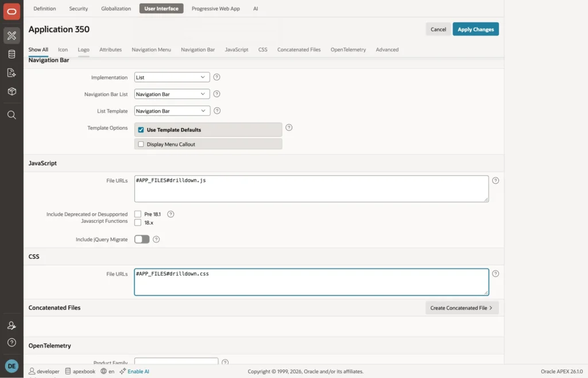Show help for deprecated Javascript functions
This screenshot has width=588, height=378.
tap(171, 214)
